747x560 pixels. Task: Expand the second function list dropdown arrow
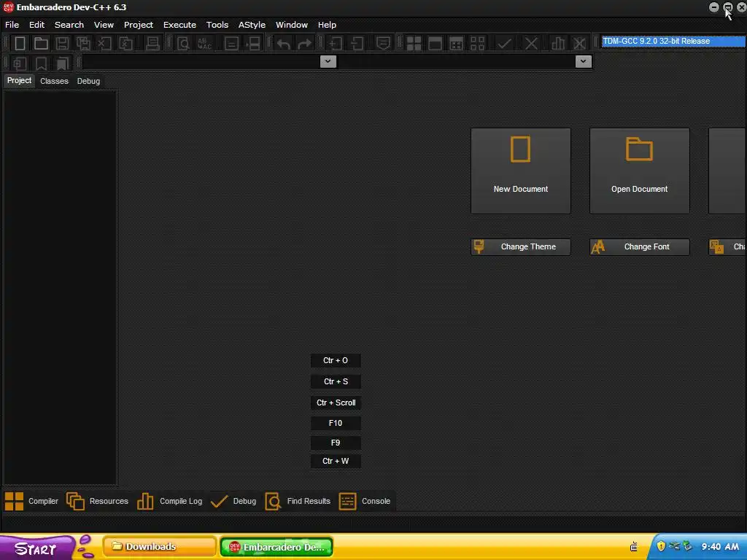click(583, 61)
